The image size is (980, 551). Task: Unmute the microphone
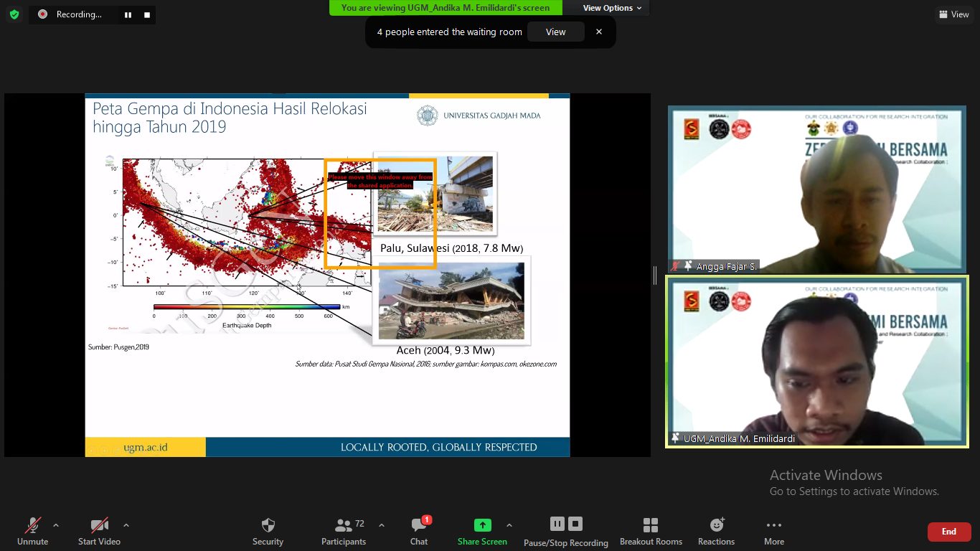[x=33, y=525]
